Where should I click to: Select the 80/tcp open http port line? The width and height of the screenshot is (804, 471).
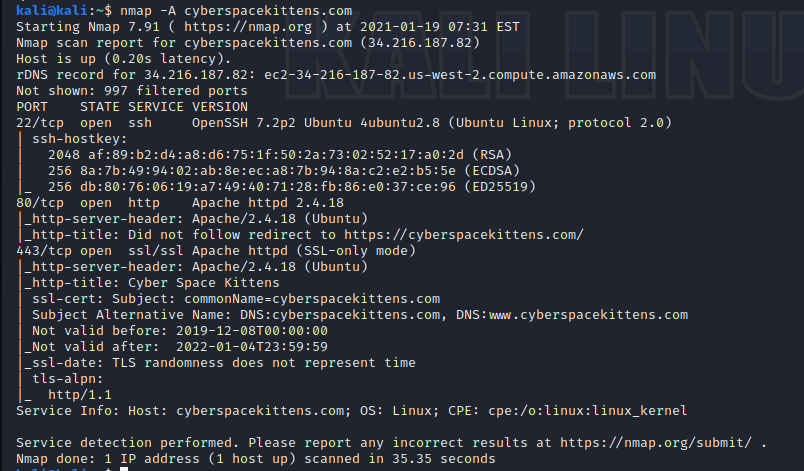tap(150, 202)
